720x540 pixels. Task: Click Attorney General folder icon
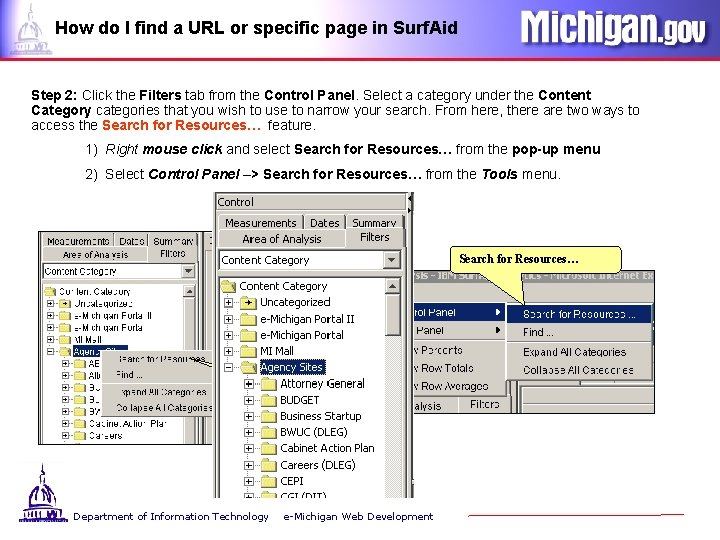[x=269, y=383]
